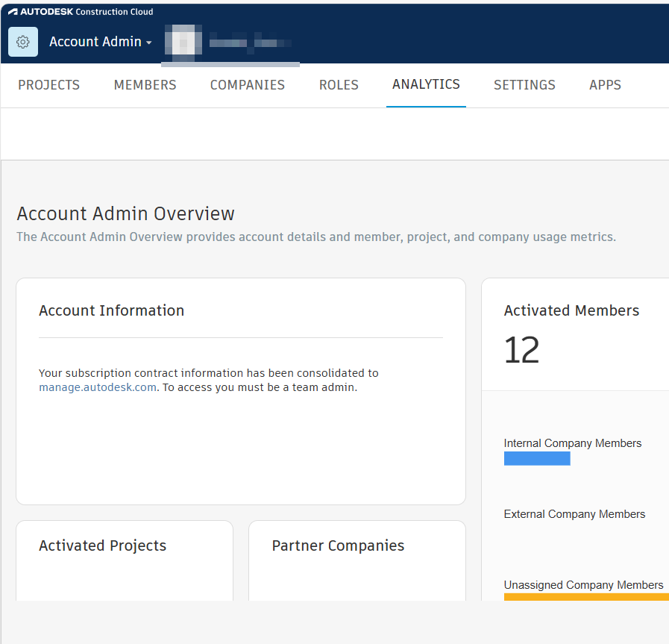Click the blue Internal Company Members bar
Viewport: 669px width, 644px height.
[x=537, y=459]
